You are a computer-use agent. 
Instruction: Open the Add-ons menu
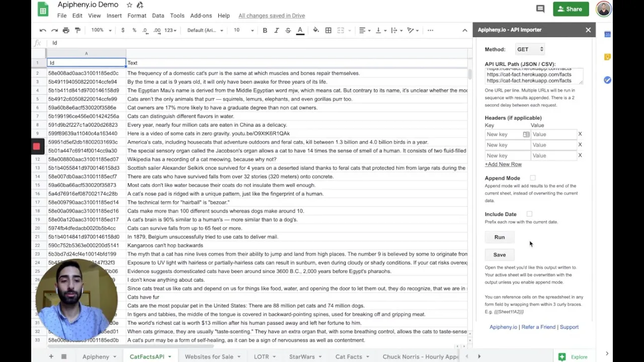(x=201, y=16)
